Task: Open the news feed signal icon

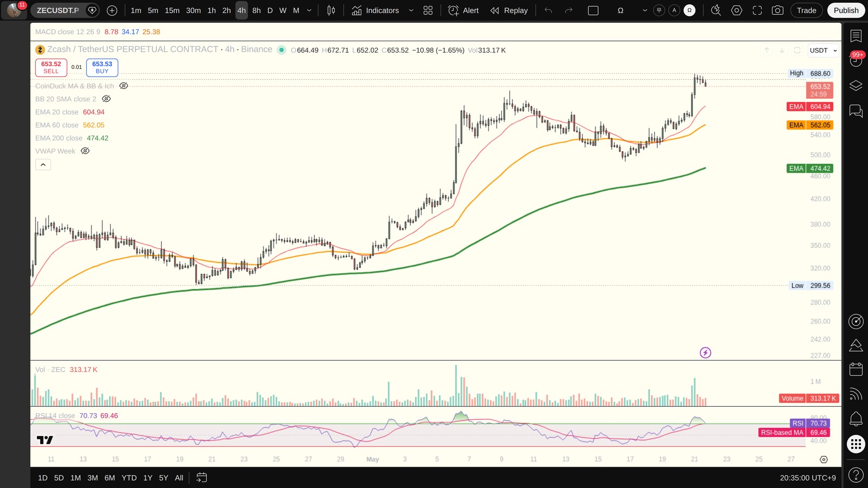Action: click(856, 394)
